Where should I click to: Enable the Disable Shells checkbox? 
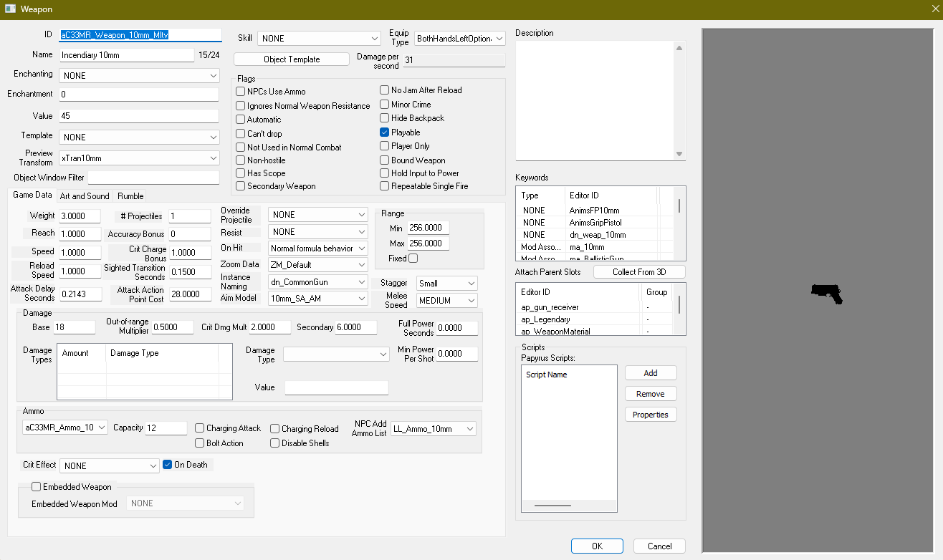click(275, 443)
